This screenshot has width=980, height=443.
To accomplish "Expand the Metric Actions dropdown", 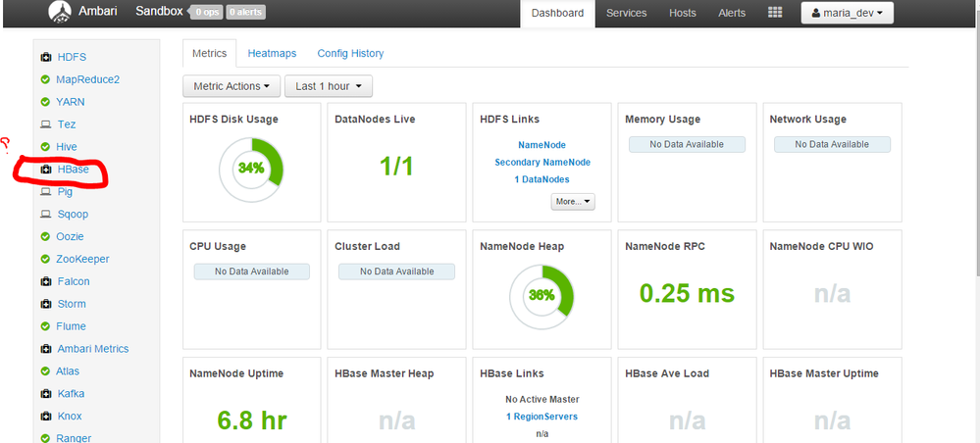I will pyautogui.click(x=232, y=86).
